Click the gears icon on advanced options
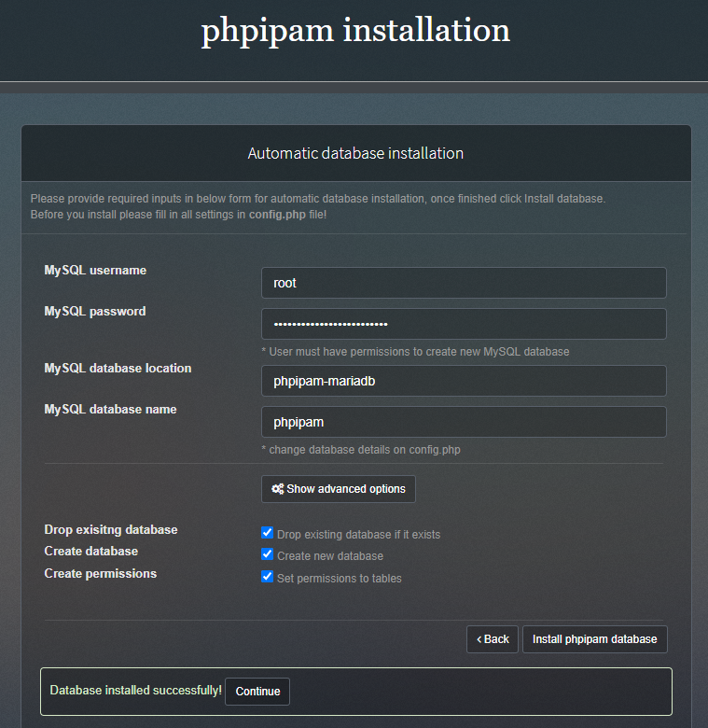The width and height of the screenshot is (708, 728). tap(277, 489)
